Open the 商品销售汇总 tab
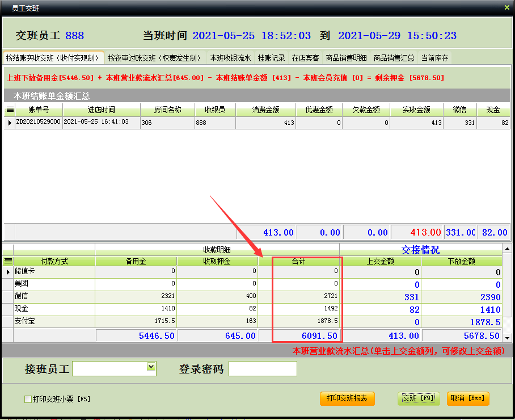This screenshot has height=420, width=515. click(394, 58)
